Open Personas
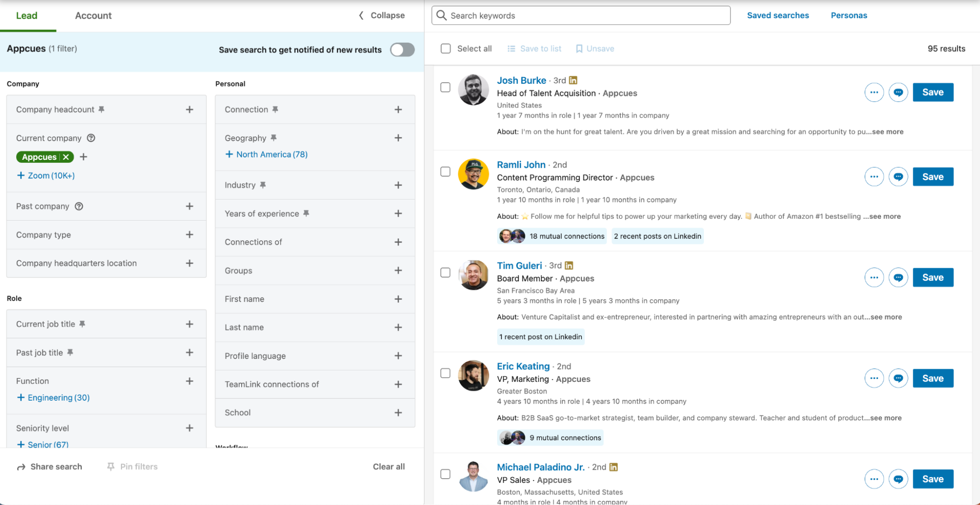 click(x=849, y=15)
